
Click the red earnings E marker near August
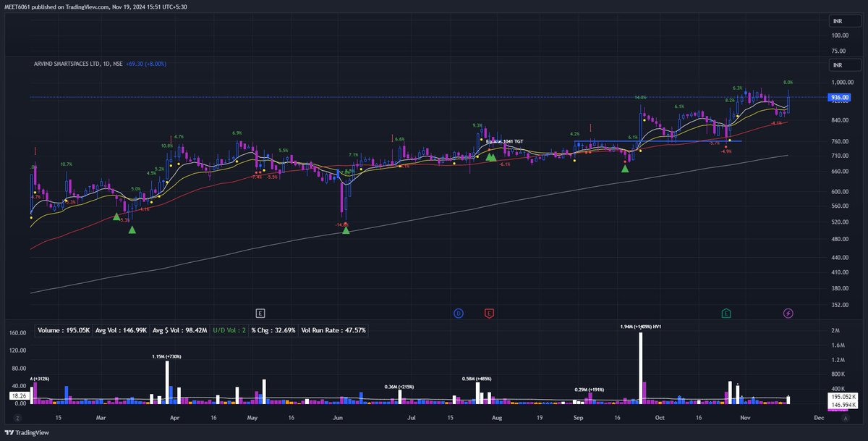tap(490, 313)
